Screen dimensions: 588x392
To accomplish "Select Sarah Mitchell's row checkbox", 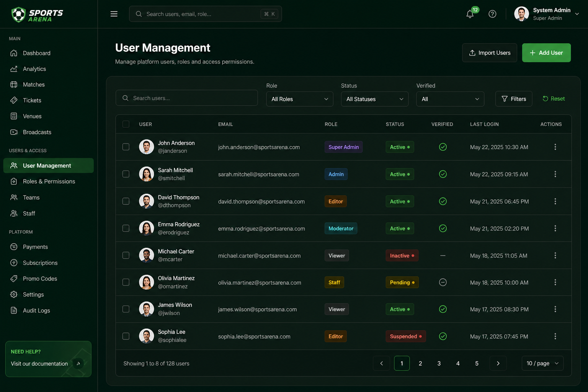I will click(126, 174).
